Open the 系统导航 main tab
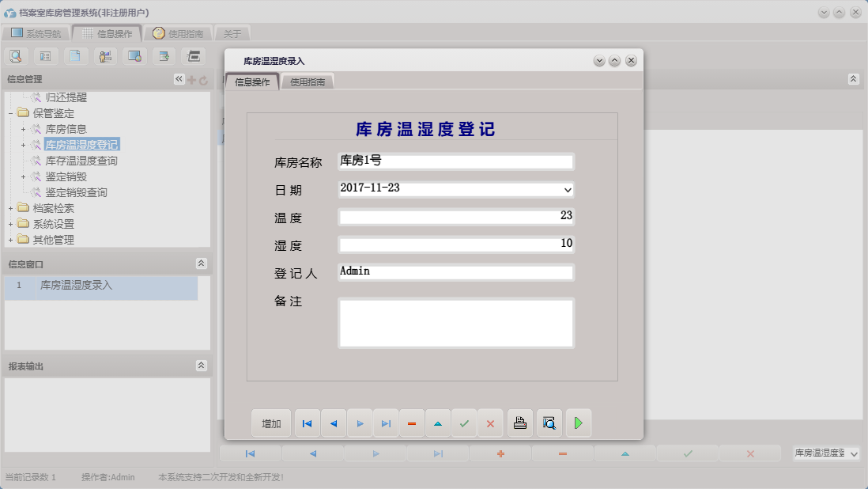The image size is (868, 489). (x=36, y=33)
